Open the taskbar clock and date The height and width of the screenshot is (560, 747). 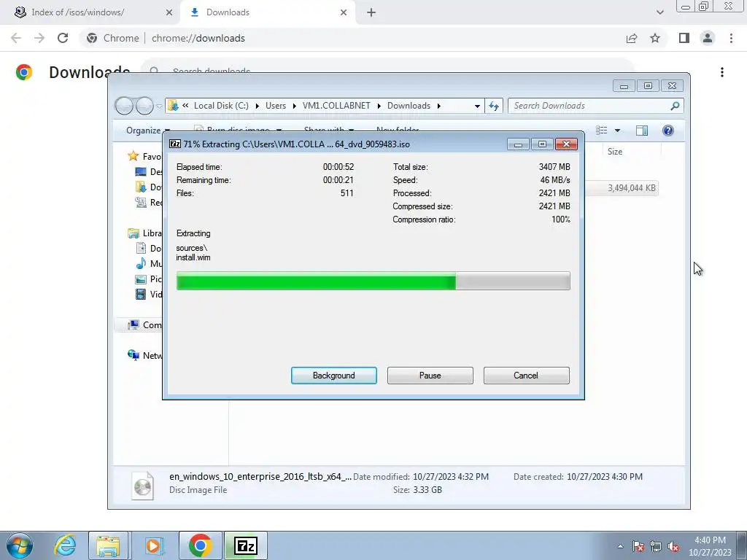[x=710, y=546]
